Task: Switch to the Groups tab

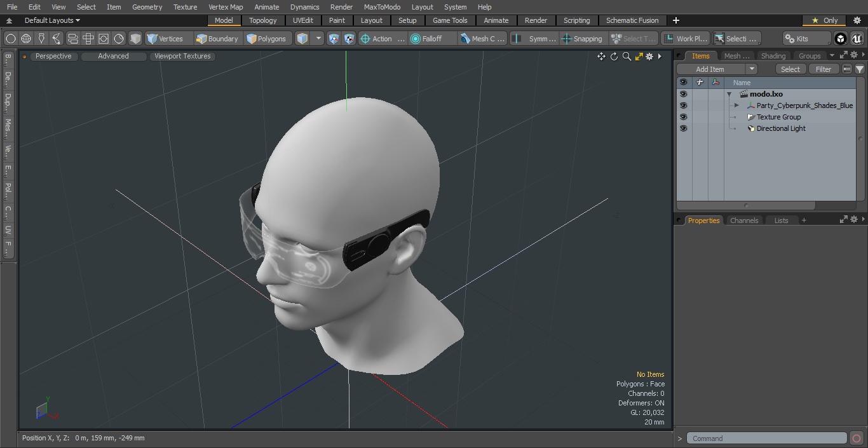Action: click(810, 56)
